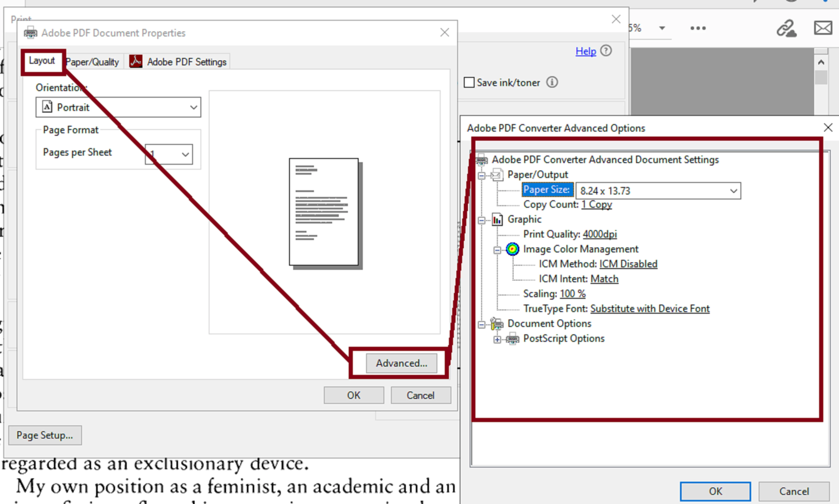
Task: Click the envelope email icon
Action: coord(823,28)
